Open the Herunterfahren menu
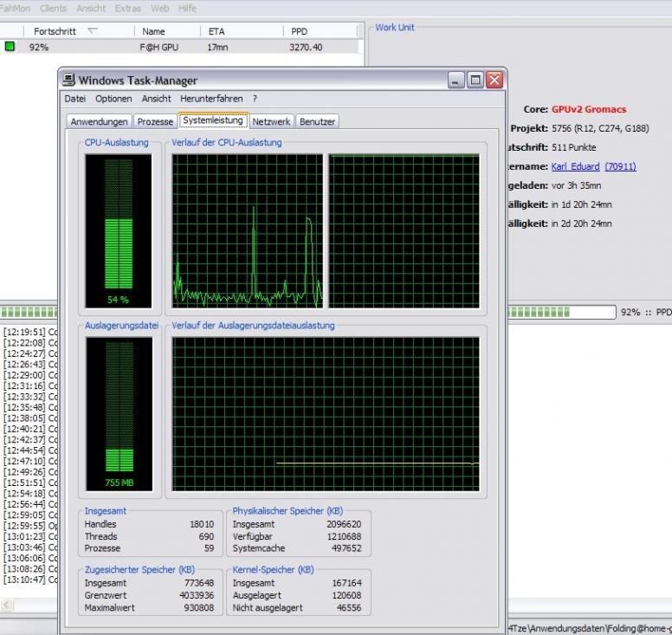This screenshot has width=672, height=635. pyautogui.click(x=211, y=99)
